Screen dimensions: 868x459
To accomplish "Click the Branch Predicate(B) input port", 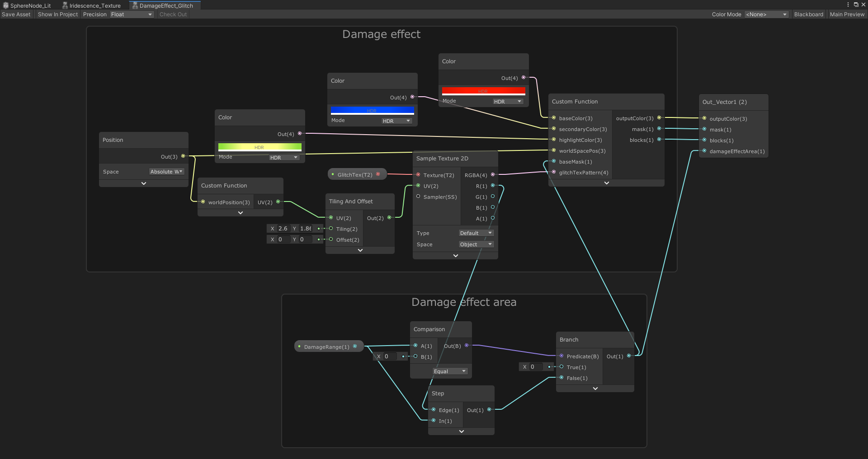I will click(x=561, y=356).
